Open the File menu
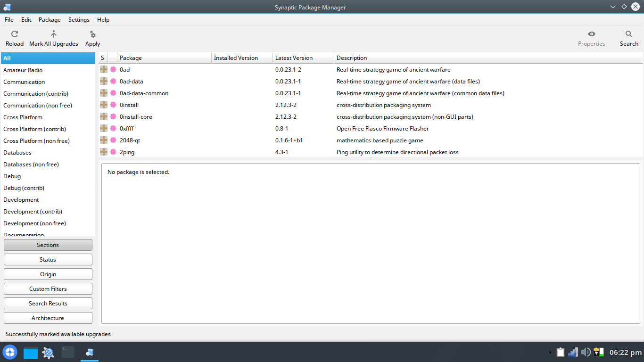The image size is (644, 362). click(9, 20)
